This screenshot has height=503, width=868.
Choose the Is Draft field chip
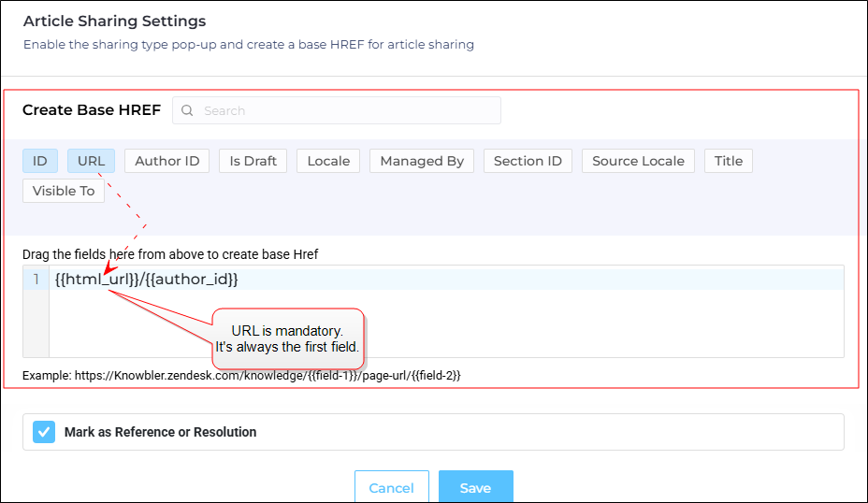pyautogui.click(x=253, y=161)
